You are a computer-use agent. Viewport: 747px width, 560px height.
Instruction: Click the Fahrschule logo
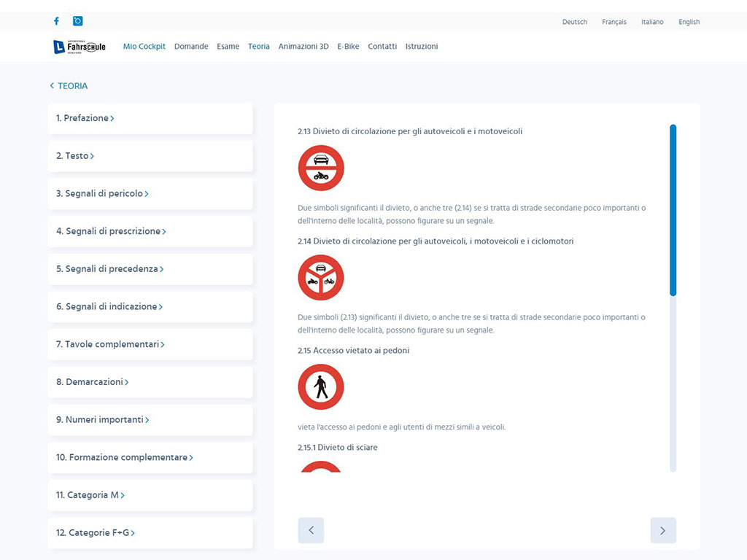click(80, 47)
